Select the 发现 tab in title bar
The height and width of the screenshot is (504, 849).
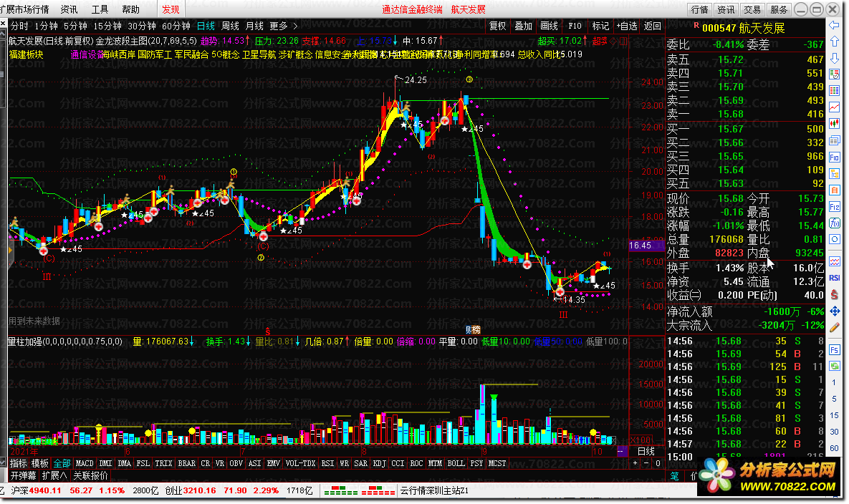point(171,9)
